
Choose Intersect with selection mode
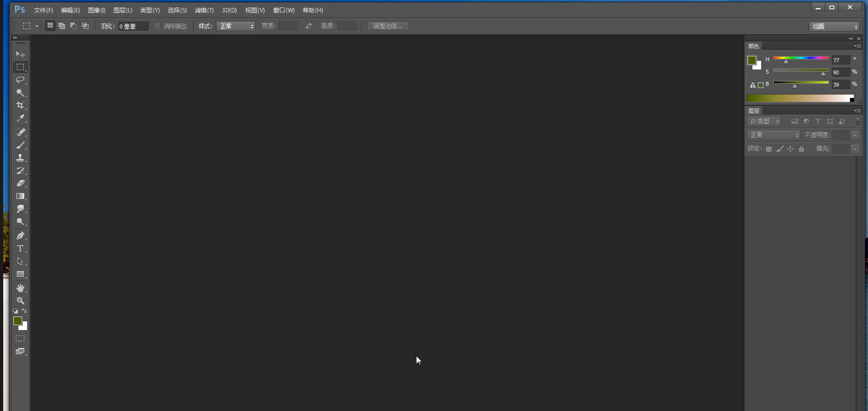pos(85,26)
